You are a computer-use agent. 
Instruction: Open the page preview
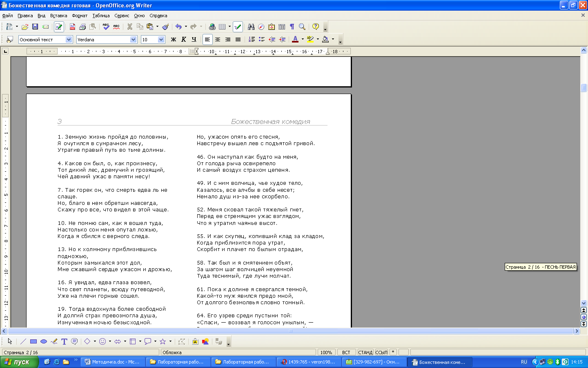pyautogui.click(x=93, y=27)
